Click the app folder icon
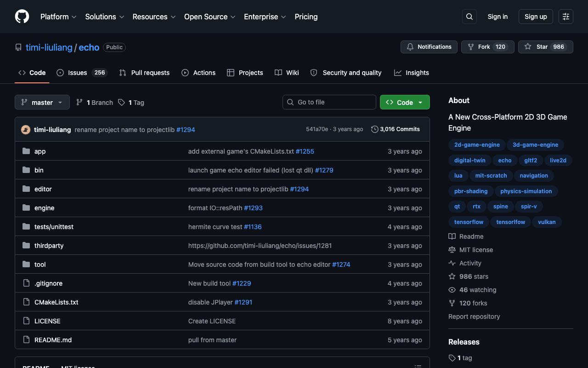The width and height of the screenshot is (588, 368). click(x=26, y=151)
